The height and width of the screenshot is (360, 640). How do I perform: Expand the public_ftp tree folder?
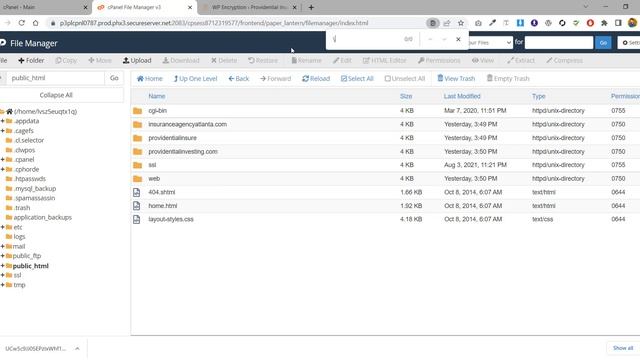(x=2, y=256)
